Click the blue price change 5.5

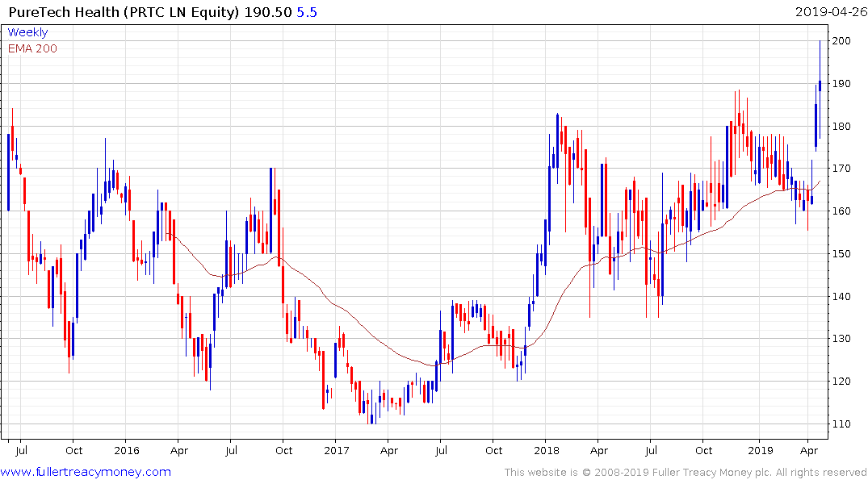(307, 12)
